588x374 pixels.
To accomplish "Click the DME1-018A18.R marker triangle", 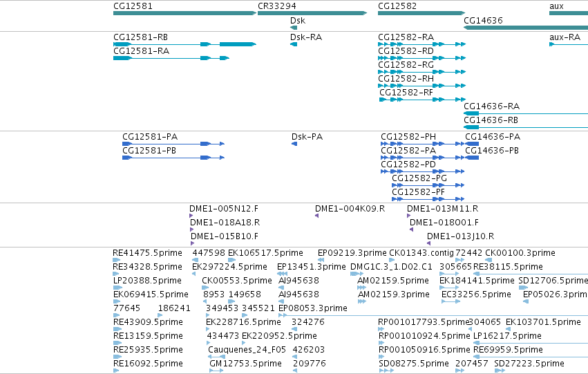I will 192,230.
